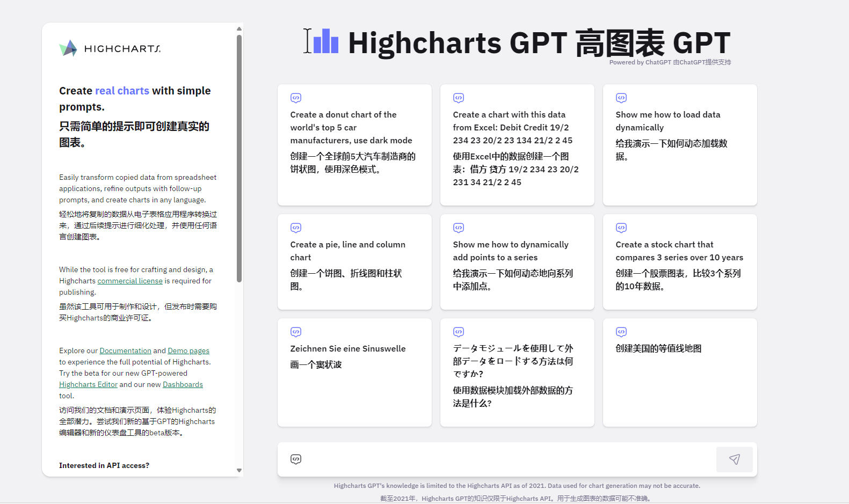Select 'Zeichnen Sie eine Sinuswelle' prompt
Image resolution: width=849 pixels, height=504 pixels.
pos(354,372)
